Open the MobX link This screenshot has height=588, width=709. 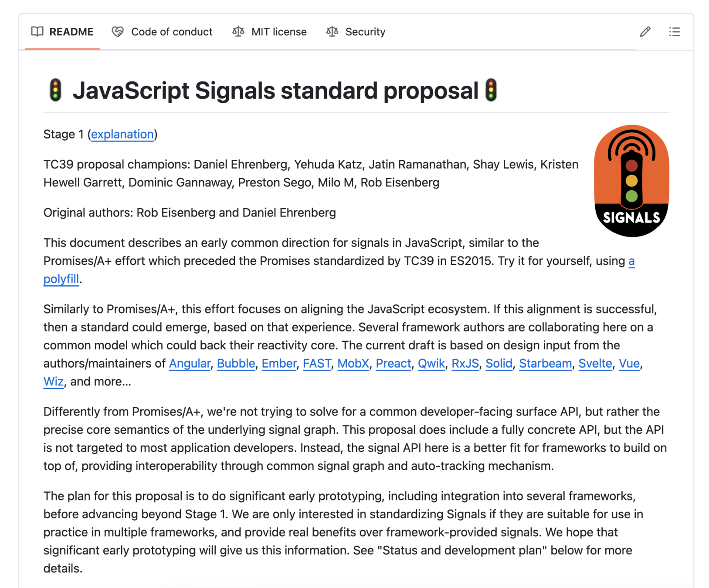[353, 363]
